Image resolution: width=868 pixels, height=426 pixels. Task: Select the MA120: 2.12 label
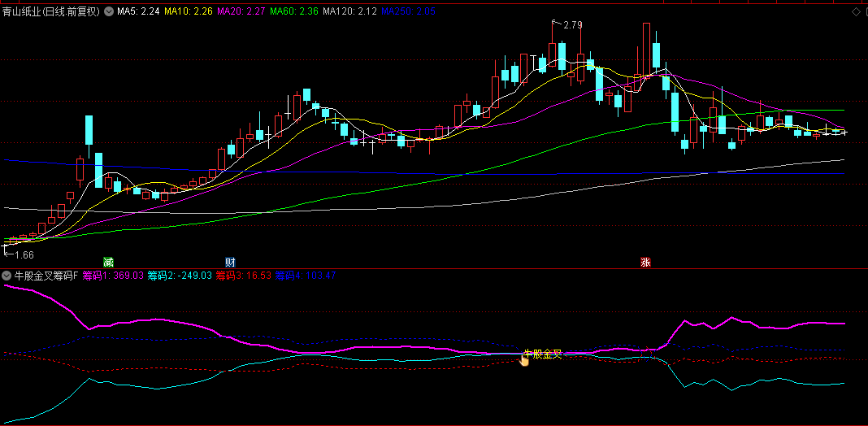tap(349, 11)
